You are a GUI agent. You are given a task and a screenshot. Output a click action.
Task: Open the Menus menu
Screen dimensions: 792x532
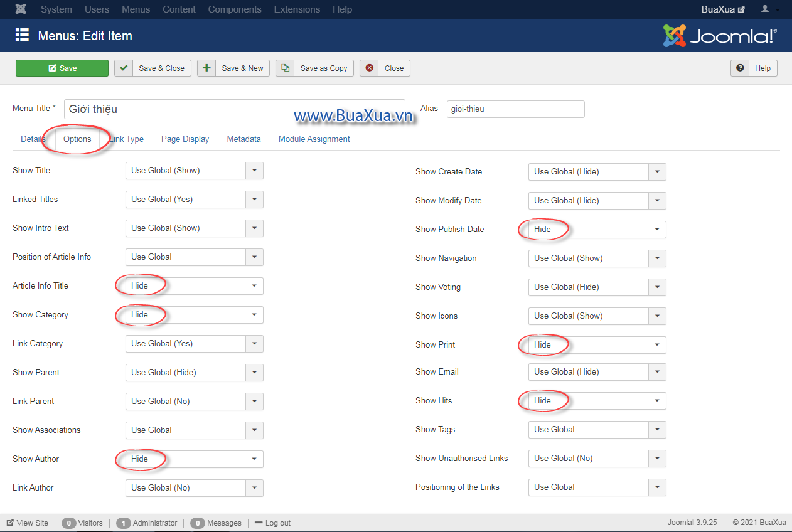(x=136, y=9)
